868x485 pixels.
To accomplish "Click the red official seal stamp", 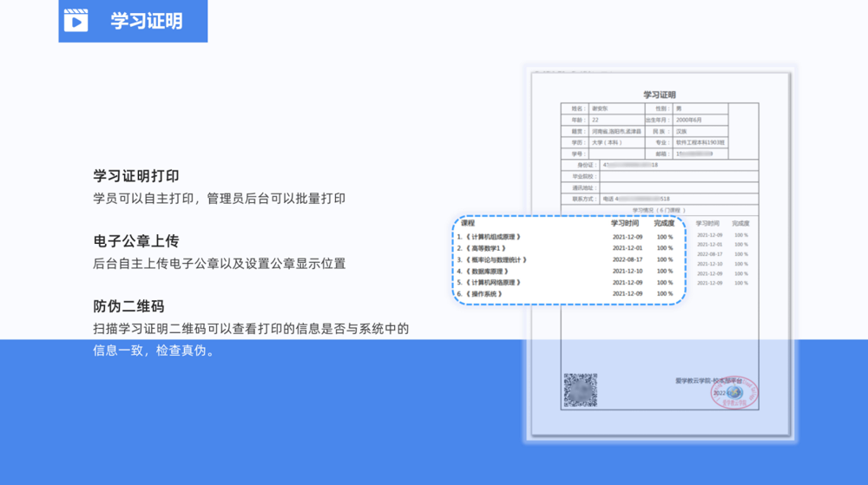I will [x=734, y=393].
